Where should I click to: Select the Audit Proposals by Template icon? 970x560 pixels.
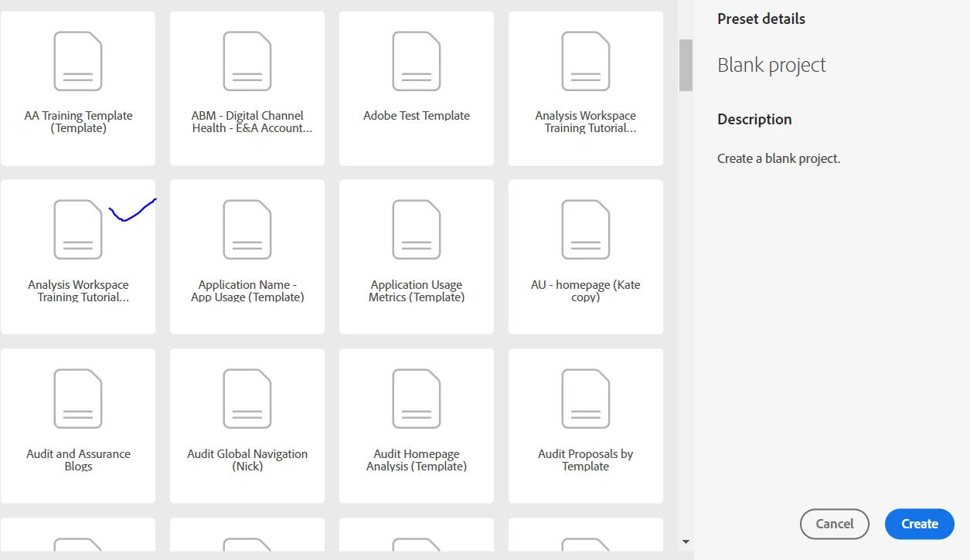586,399
